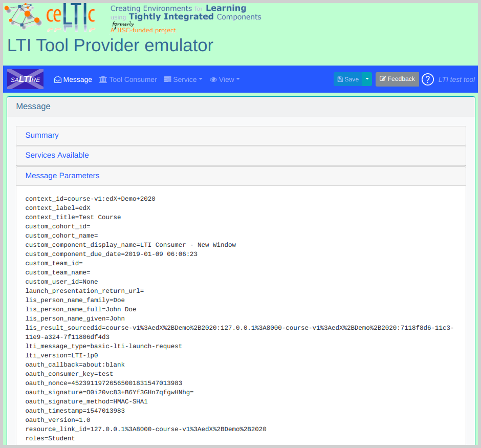Expand the View dropdown menu
481x448 pixels.
pos(225,79)
